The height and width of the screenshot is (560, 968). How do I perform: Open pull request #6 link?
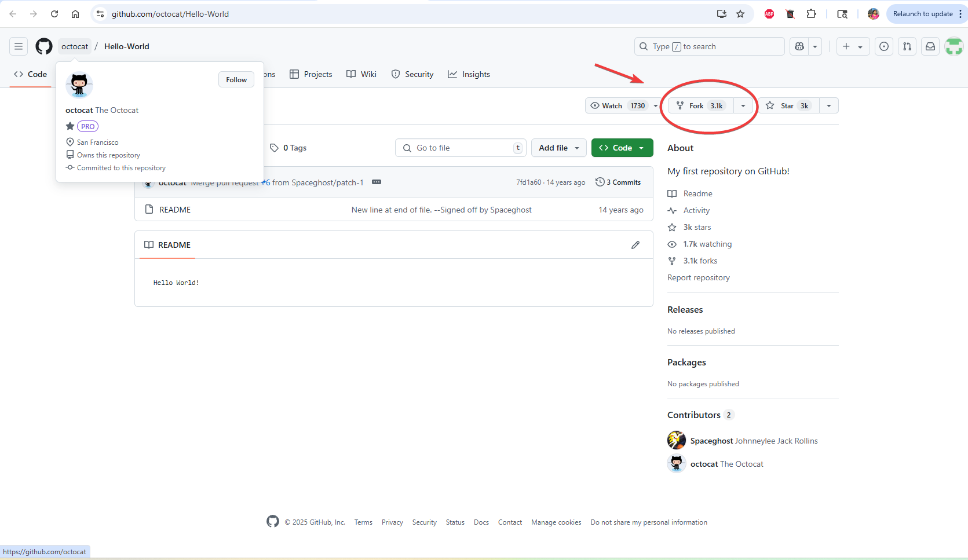[265, 182]
